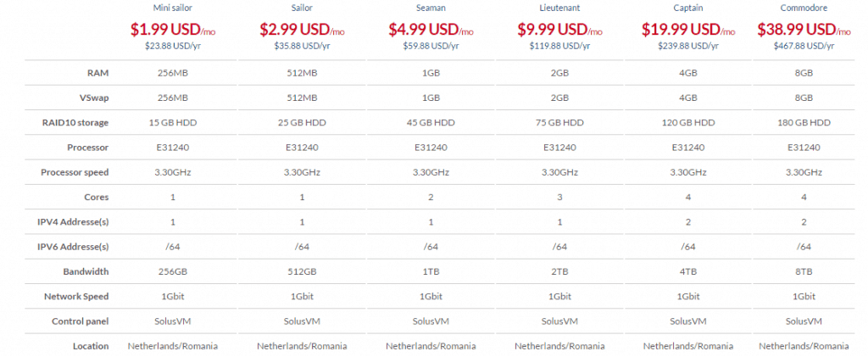
Task: Click the $38.99 USD/mo Commodore price
Action: (x=804, y=30)
